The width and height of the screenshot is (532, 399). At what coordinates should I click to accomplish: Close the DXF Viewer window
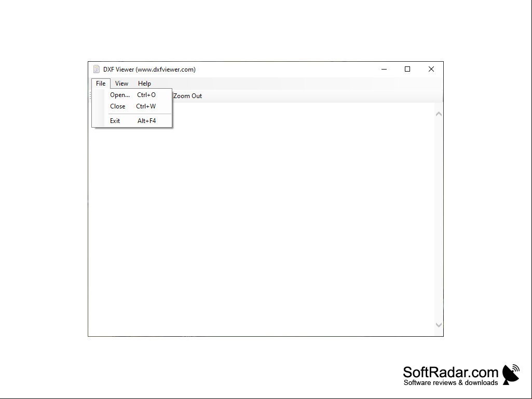431,69
